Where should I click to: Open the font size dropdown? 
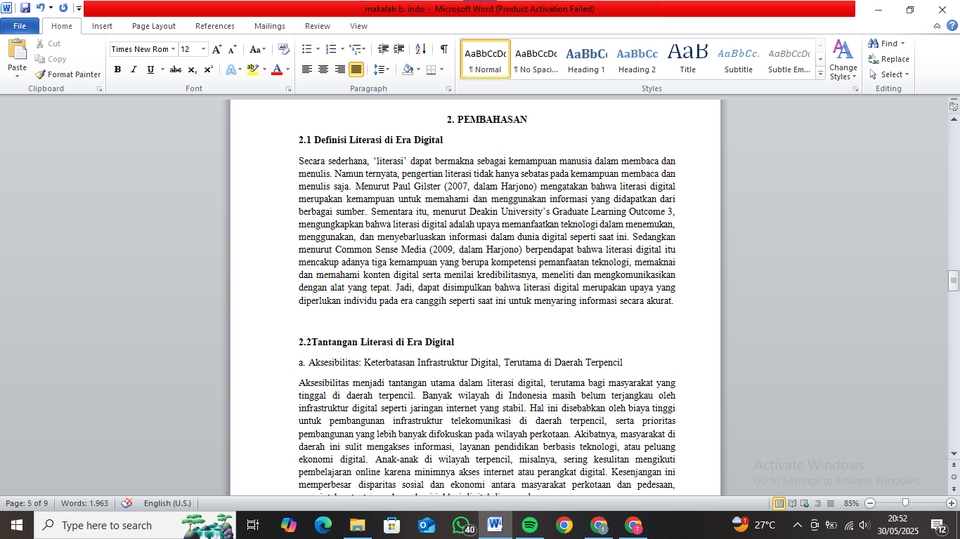[203, 49]
